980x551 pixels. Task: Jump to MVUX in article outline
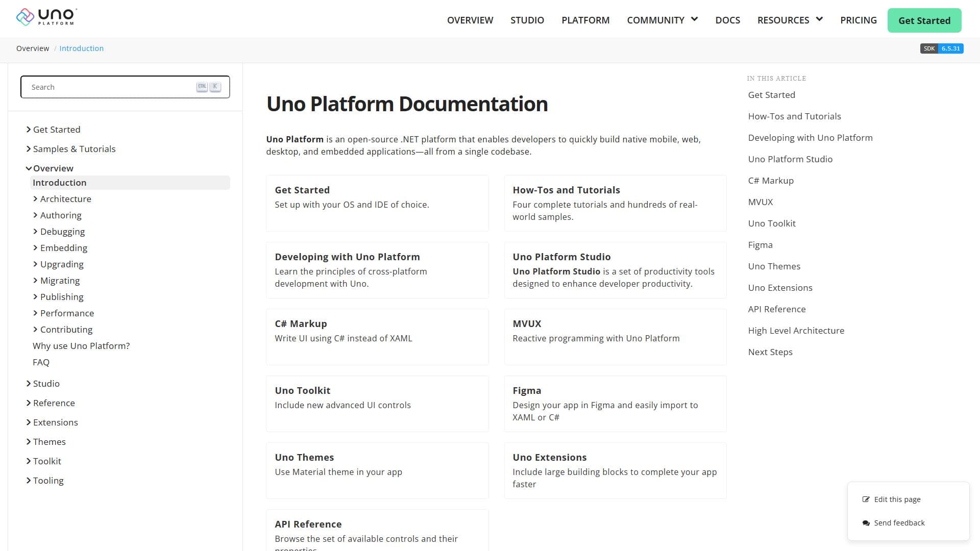pos(761,202)
